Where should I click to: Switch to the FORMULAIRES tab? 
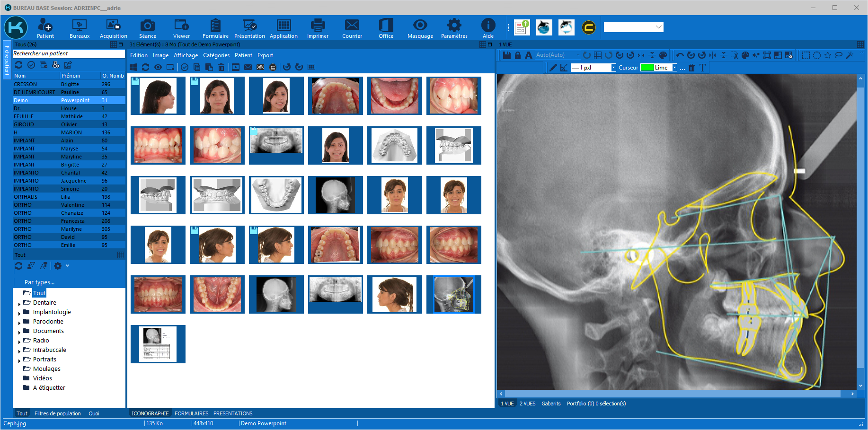pyautogui.click(x=191, y=413)
